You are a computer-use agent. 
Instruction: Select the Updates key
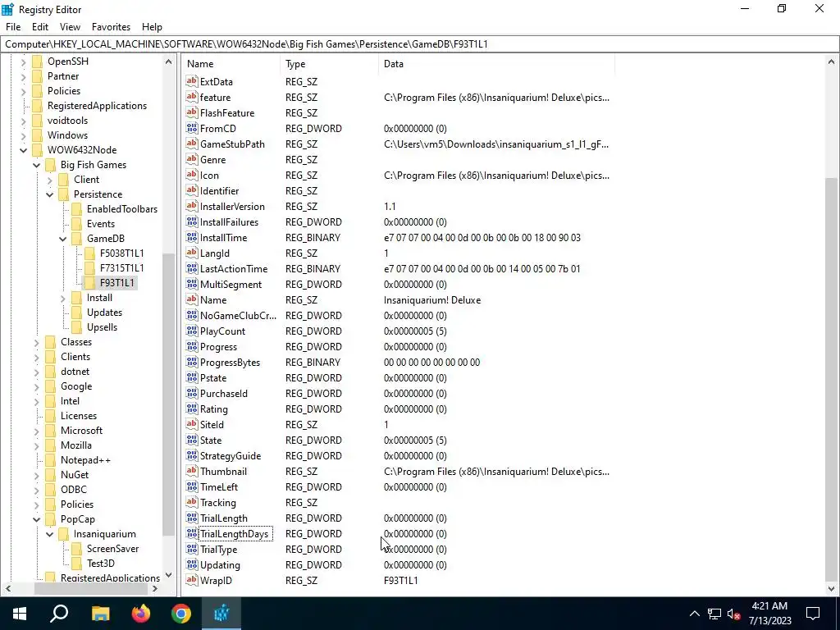104,313
